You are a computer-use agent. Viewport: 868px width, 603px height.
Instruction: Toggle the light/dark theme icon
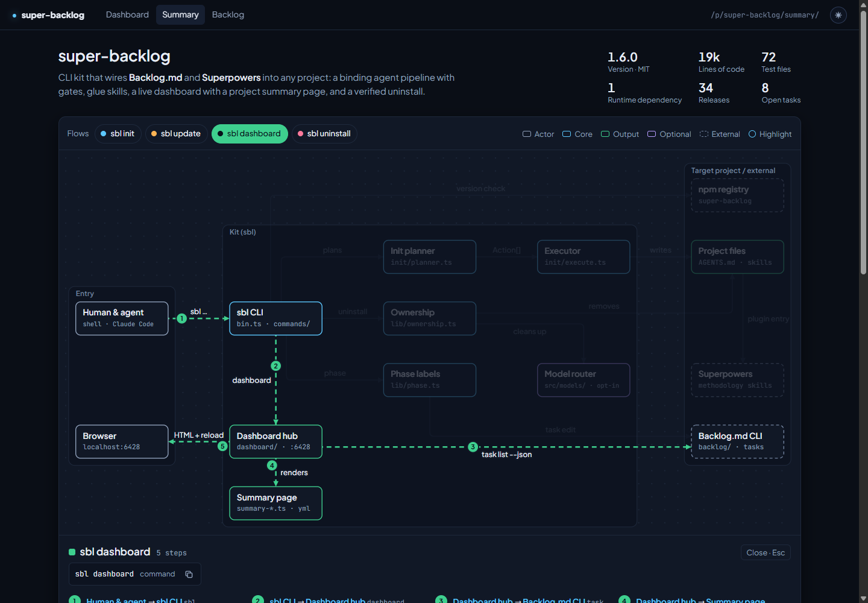838,15
